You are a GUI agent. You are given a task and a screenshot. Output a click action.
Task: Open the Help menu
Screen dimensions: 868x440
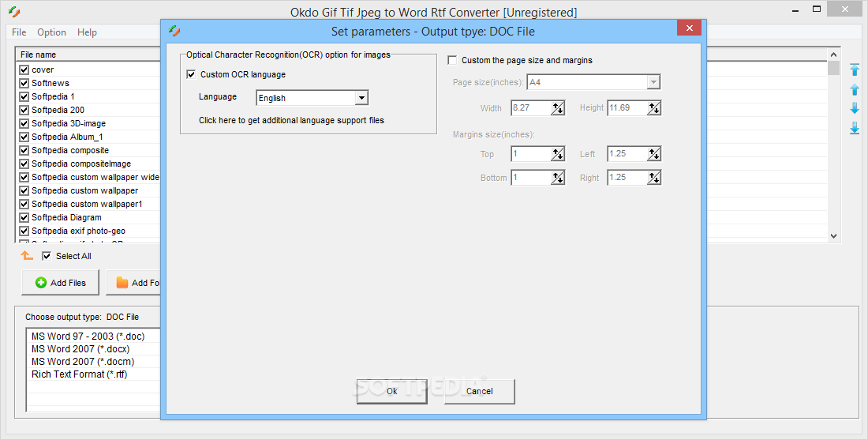87,32
